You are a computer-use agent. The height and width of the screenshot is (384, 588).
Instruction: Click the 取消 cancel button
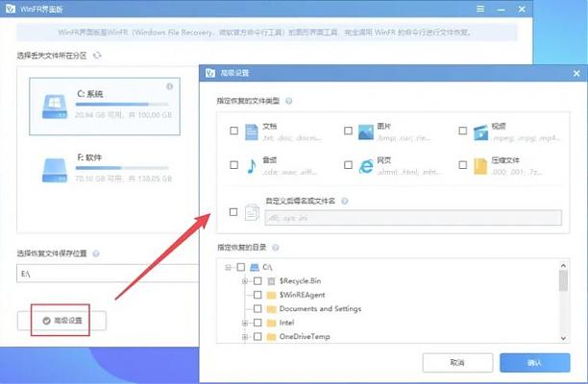(x=455, y=363)
